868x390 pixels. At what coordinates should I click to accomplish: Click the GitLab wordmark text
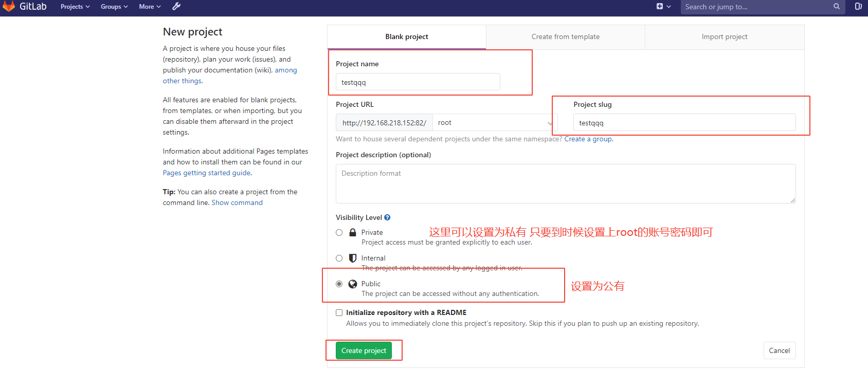(x=33, y=6)
